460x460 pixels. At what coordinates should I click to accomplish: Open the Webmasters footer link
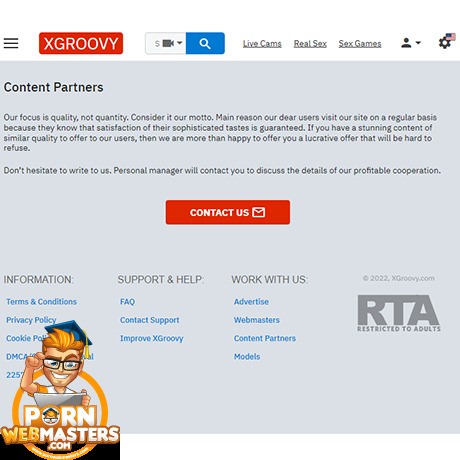click(257, 320)
